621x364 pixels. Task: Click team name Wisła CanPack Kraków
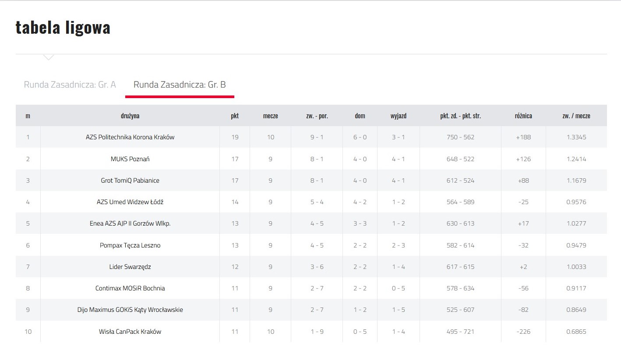[x=130, y=332]
